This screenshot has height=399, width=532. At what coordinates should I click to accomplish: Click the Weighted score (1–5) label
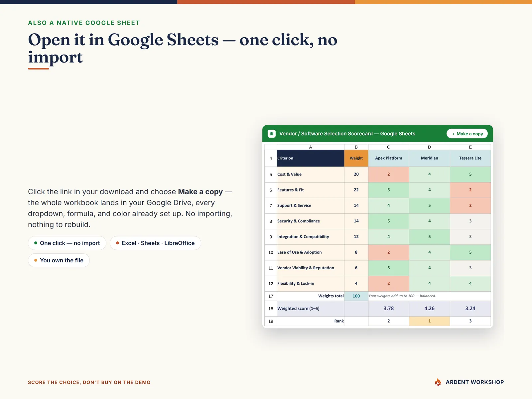tap(311, 309)
